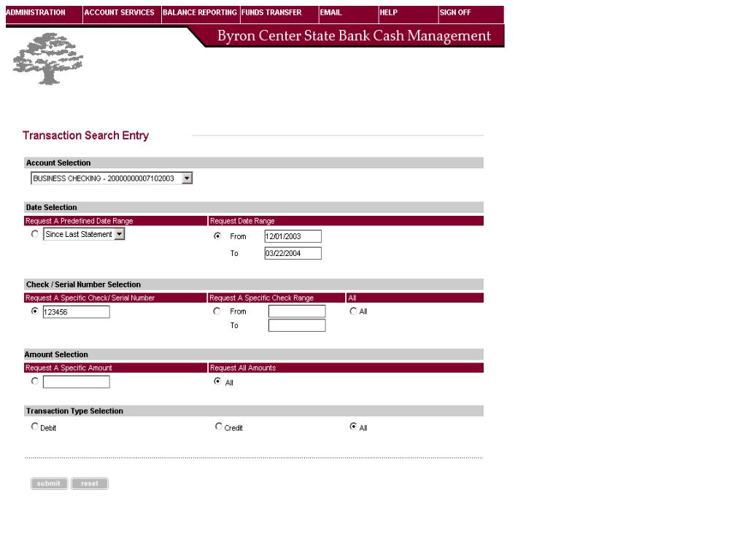747x560 pixels.
Task: Click the specific amount input field
Action: click(76, 382)
